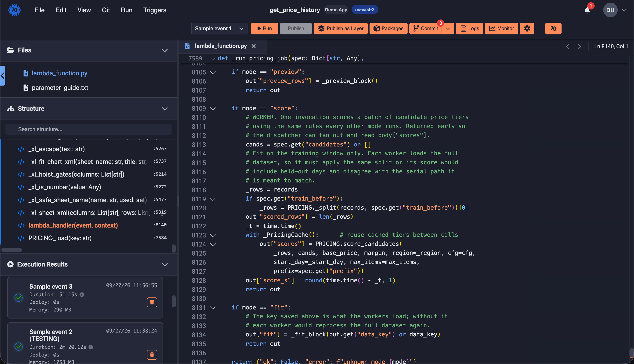This screenshot has height=364, width=634.
Task: Click the Structure list horizontal scrollbar
Action: [x=12, y=250]
